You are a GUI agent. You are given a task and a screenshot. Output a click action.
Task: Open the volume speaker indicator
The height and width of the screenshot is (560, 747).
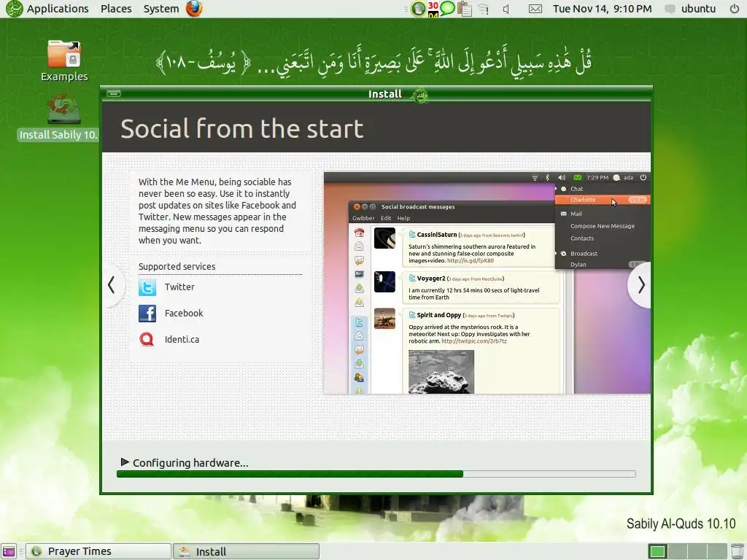coord(506,9)
